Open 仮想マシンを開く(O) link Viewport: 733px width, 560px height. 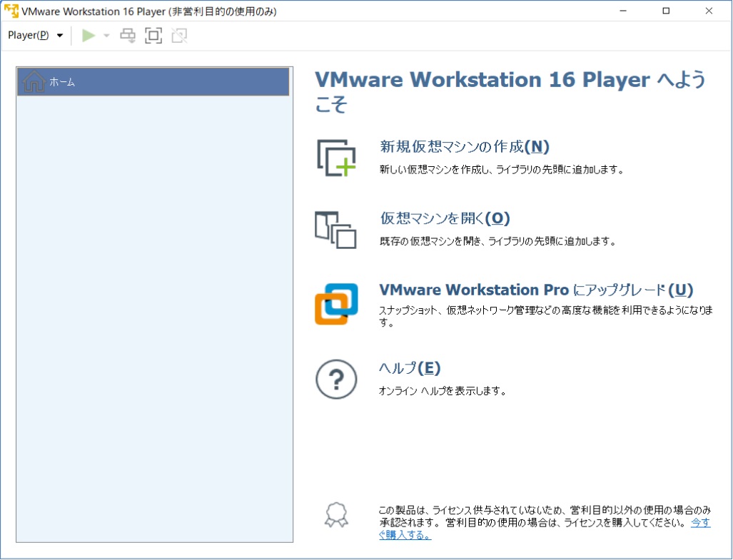tap(443, 218)
